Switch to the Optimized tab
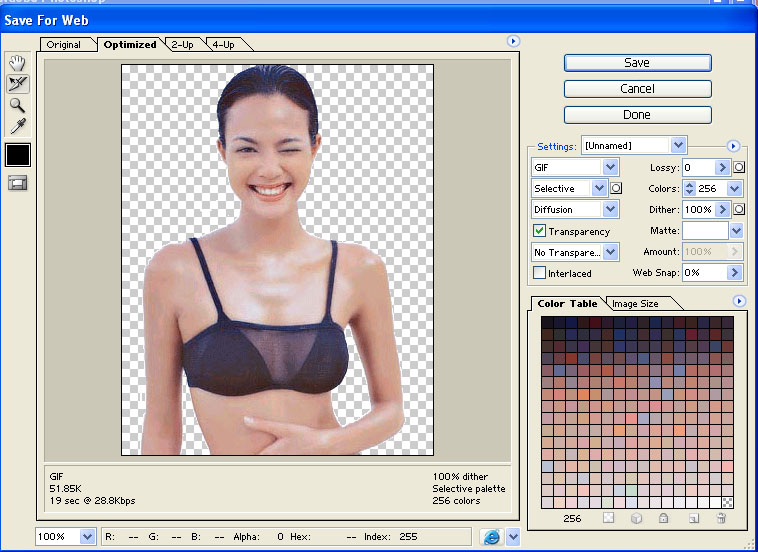This screenshot has height=552, width=758. (x=130, y=44)
